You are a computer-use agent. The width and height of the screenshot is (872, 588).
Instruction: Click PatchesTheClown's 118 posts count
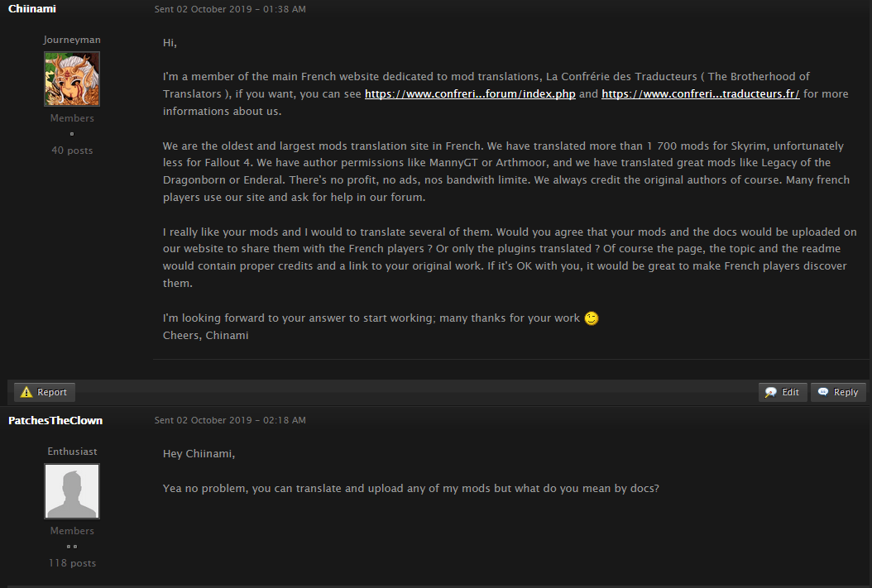point(72,563)
